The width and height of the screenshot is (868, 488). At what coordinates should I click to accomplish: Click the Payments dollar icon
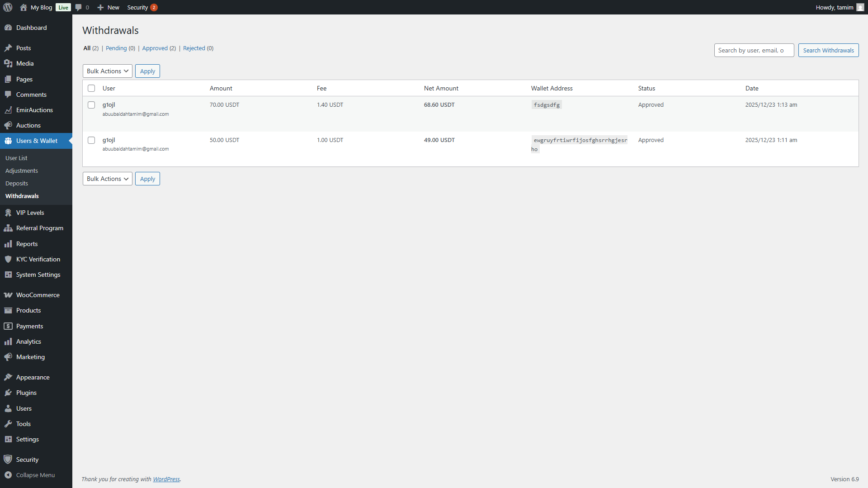tap(8, 326)
